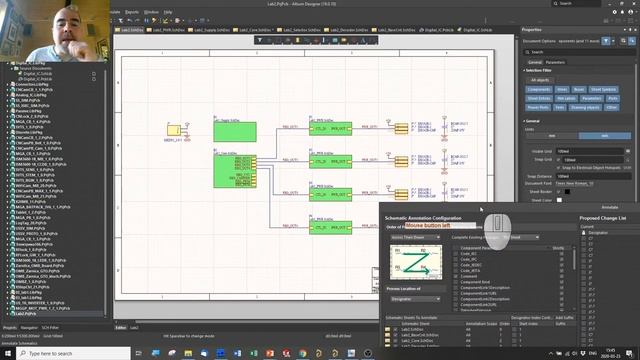640x360 pixels.
Task: Toggle the Component Kind parameter checkbox
Action: (456, 282)
